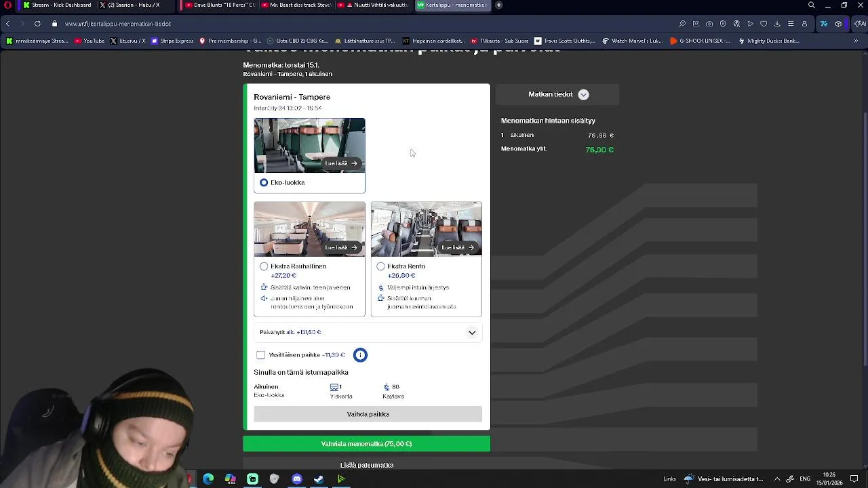Image resolution: width=868 pixels, height=488 pixels.
Task: Click the site security lock icon
Action: click(x=55, y=24)
